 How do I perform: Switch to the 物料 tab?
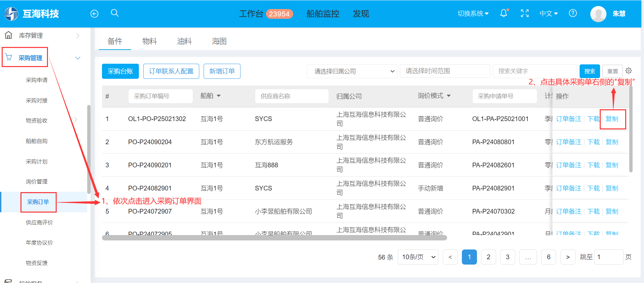click(150, 41)
